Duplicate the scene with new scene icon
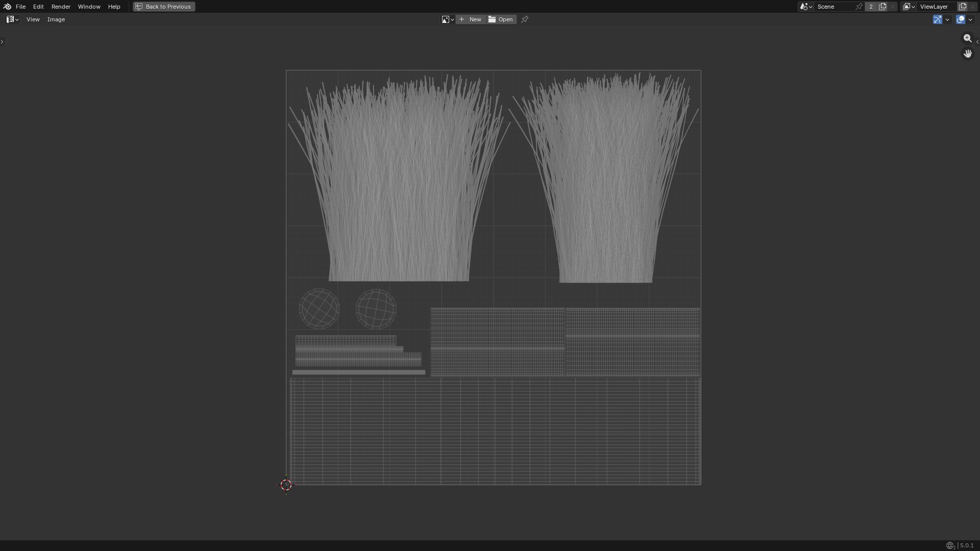 tap(883, 7)
